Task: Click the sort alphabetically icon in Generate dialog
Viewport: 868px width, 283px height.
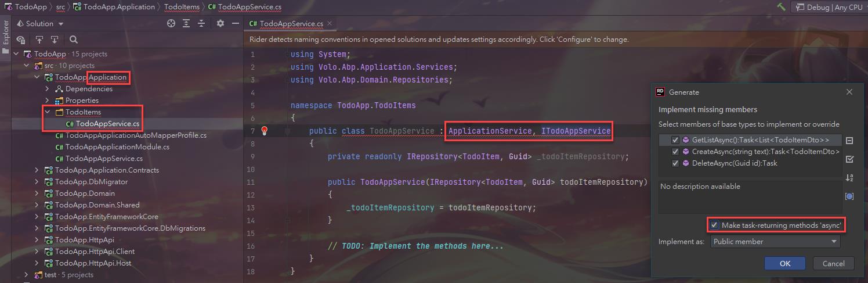Action: point(849,177)
